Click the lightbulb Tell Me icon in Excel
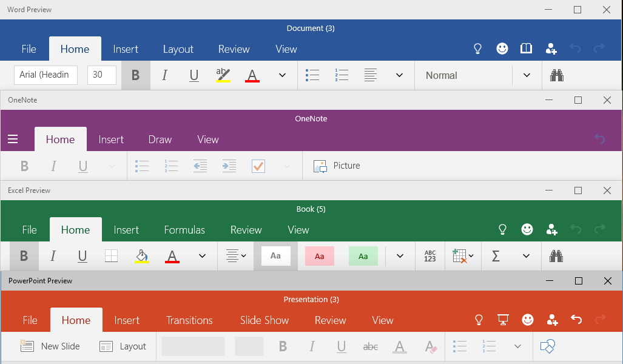Viewport: 623px width, 364px height. click(x=502, y=230)
